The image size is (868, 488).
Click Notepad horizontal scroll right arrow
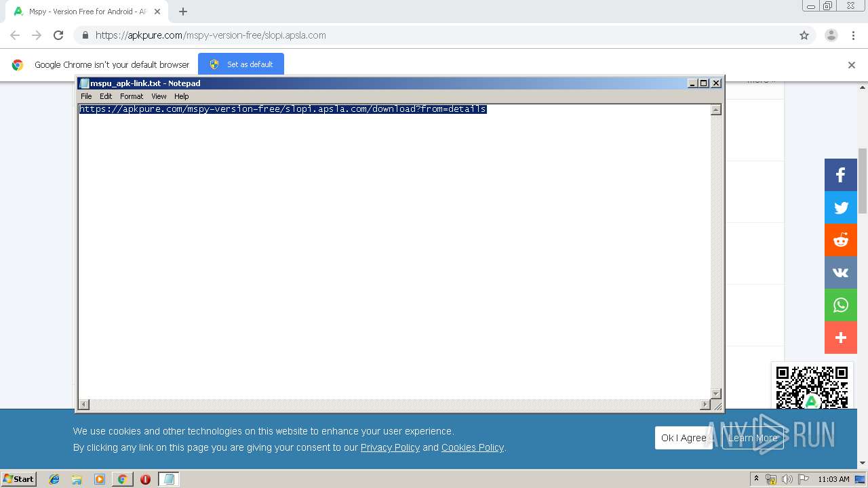tap(705, 405)
